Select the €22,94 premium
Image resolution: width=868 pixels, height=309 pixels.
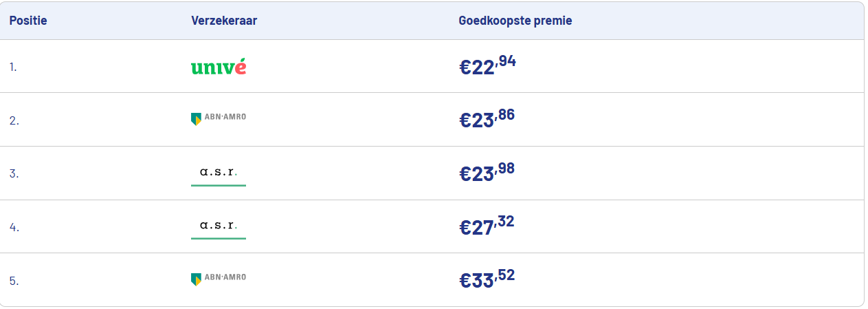(x=487, y=65)
